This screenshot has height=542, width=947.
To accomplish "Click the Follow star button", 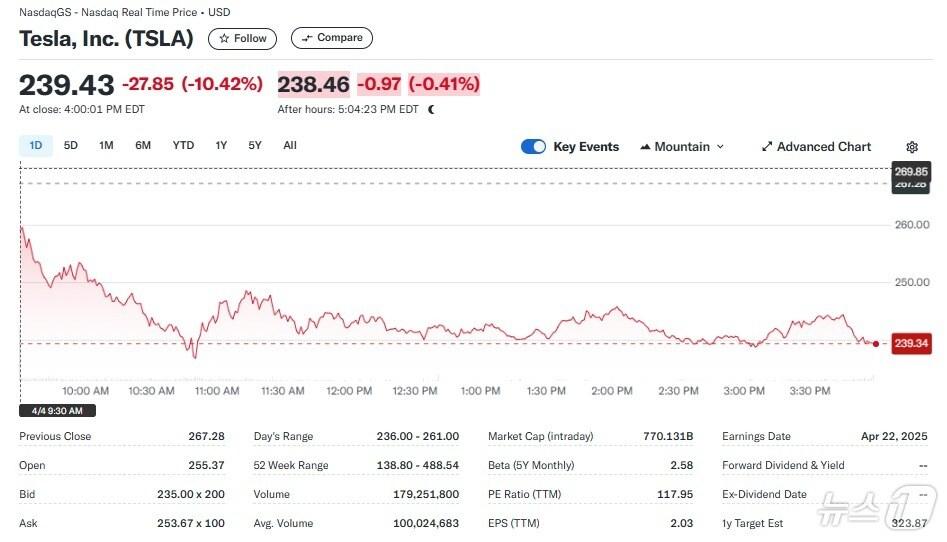I will (242, 38).
